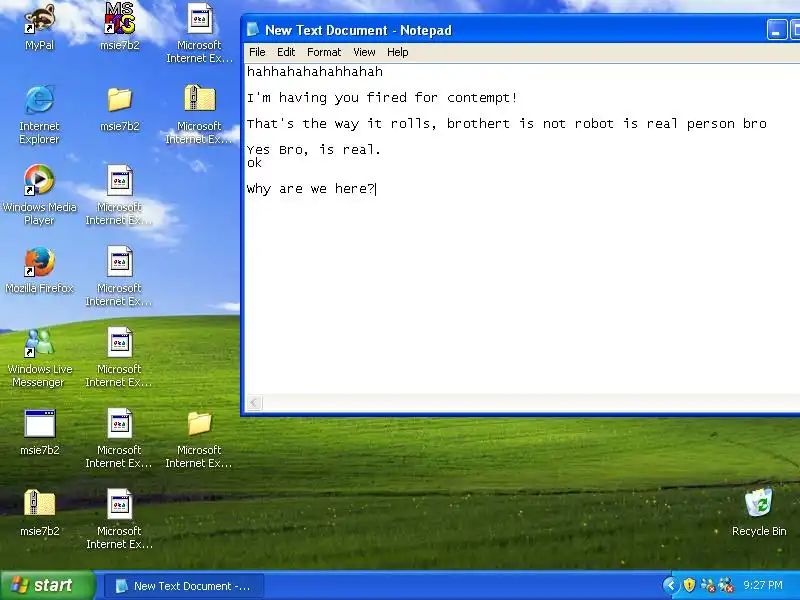Select the Recycle Bin on desktop

tap(759, 512)
